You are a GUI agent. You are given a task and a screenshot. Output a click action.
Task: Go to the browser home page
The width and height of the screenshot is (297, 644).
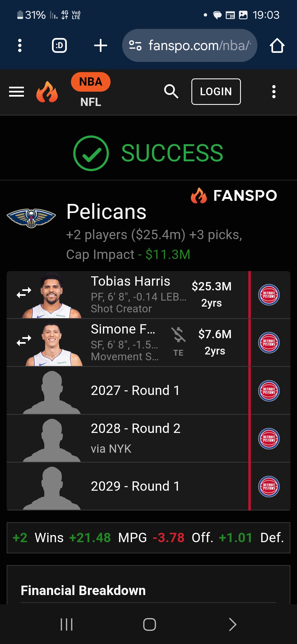pos(277,45)
